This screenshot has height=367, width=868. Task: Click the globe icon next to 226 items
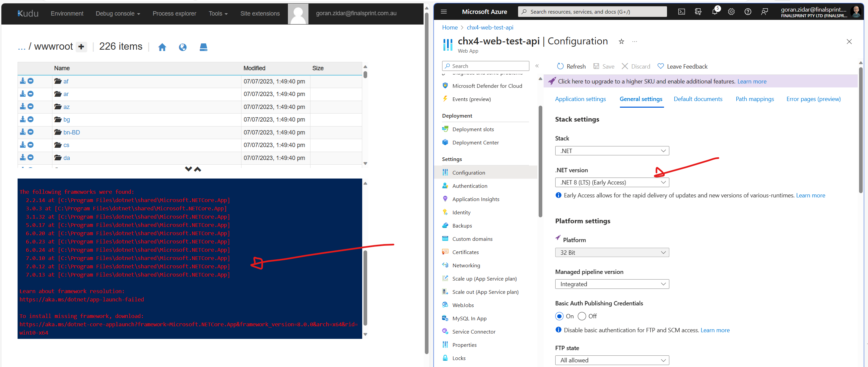183,47
